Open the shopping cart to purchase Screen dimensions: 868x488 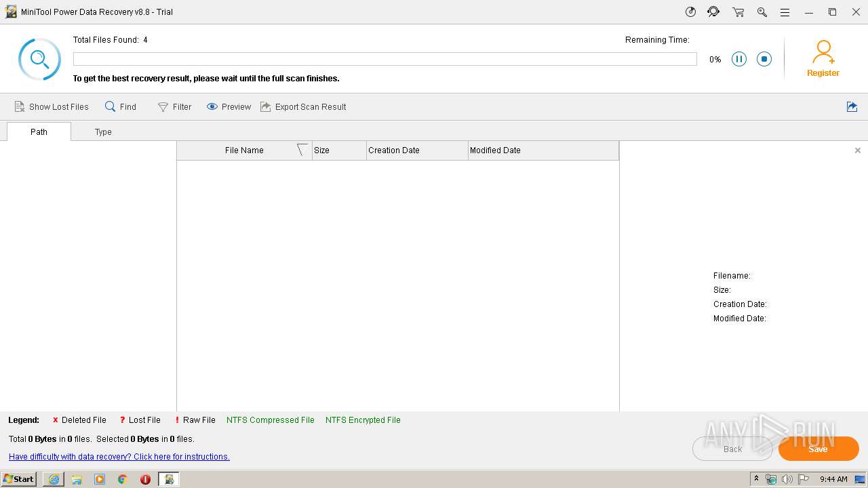(738, 12)
